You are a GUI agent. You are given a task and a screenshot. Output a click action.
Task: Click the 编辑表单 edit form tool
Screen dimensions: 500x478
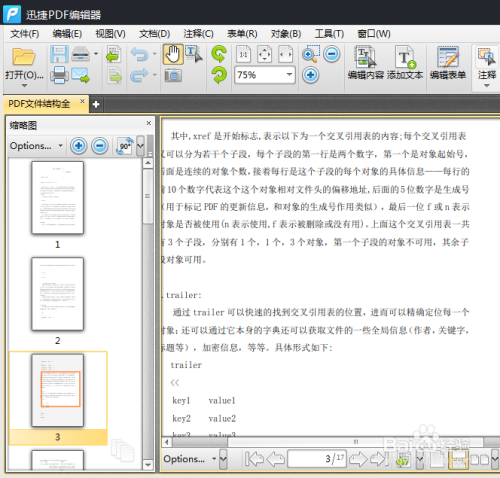click(448, 63)
